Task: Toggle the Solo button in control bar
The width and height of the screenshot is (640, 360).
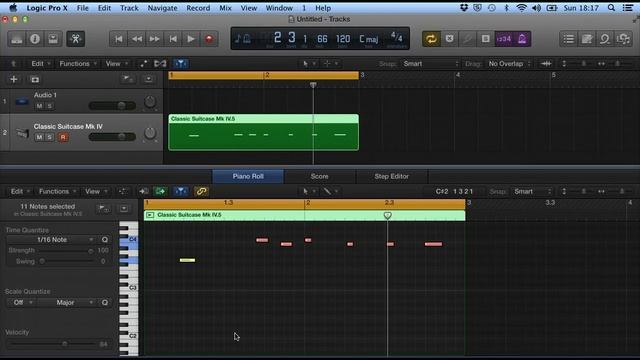Action: click(x=485, y=39)
